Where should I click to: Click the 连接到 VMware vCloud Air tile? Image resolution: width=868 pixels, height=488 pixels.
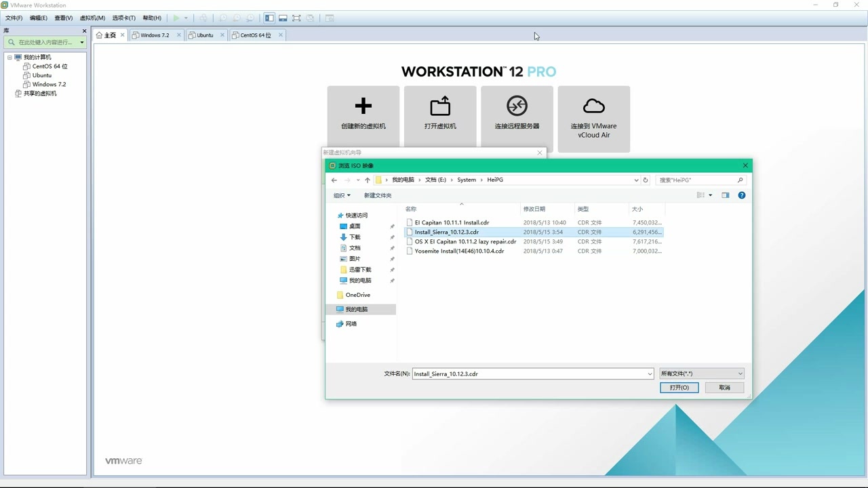(x=593, y=119)
